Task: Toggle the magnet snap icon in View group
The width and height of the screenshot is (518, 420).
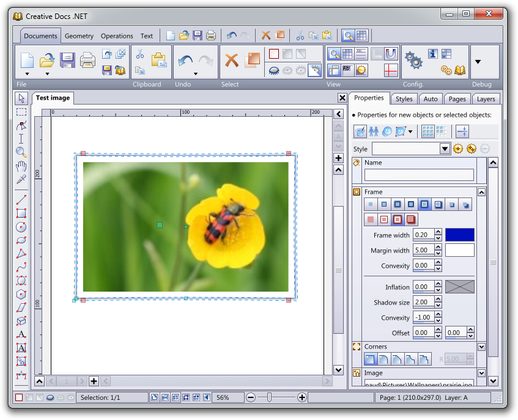Action: [x=390, y=54]
